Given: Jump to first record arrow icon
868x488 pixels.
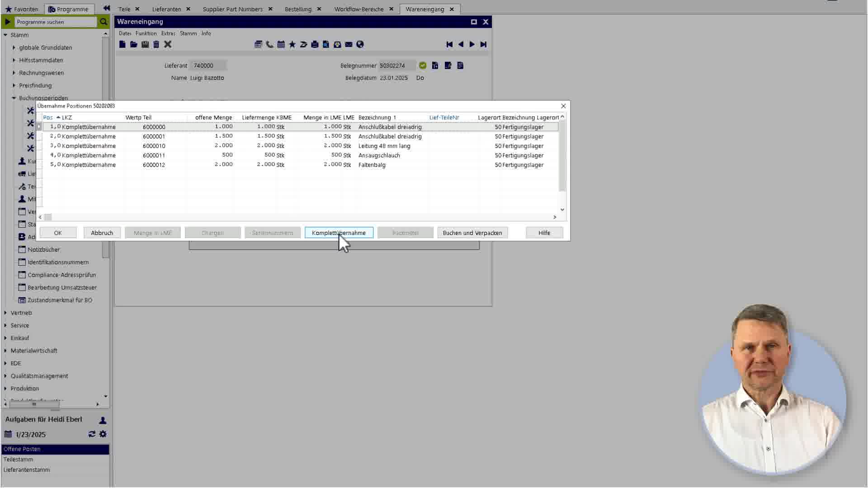Looking at the screenshot, I should [x=449, y=44].
